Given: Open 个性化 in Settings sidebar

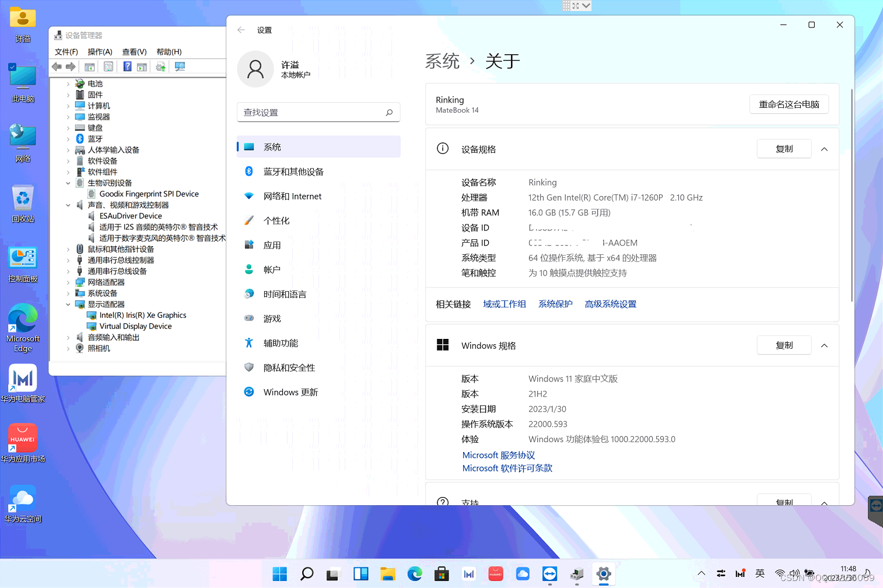Looking at the screenshot, I should [318, 220].
